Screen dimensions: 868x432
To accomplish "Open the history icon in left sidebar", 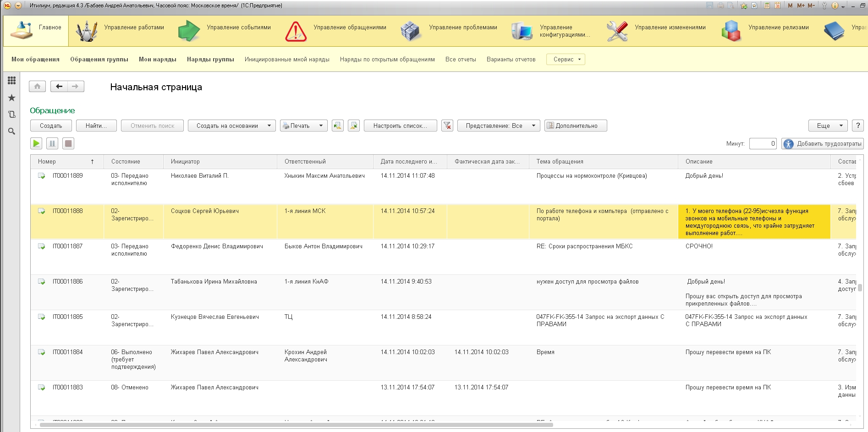I will (12, 115).
